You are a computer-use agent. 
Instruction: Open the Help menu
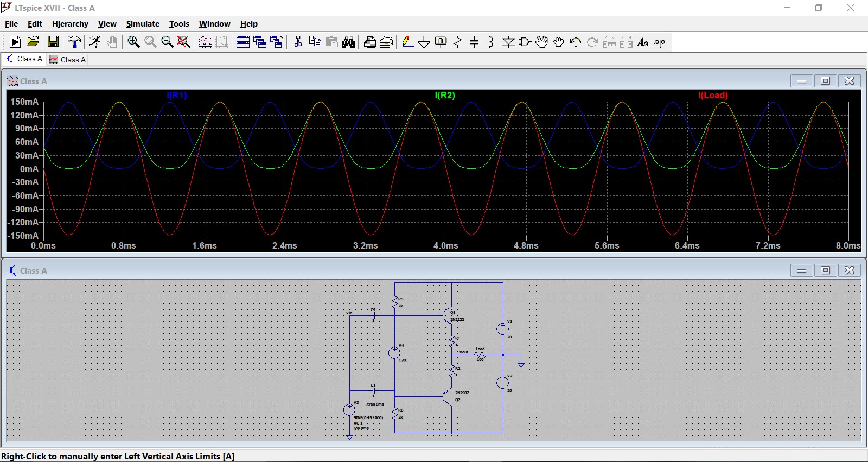click(249, 24)
